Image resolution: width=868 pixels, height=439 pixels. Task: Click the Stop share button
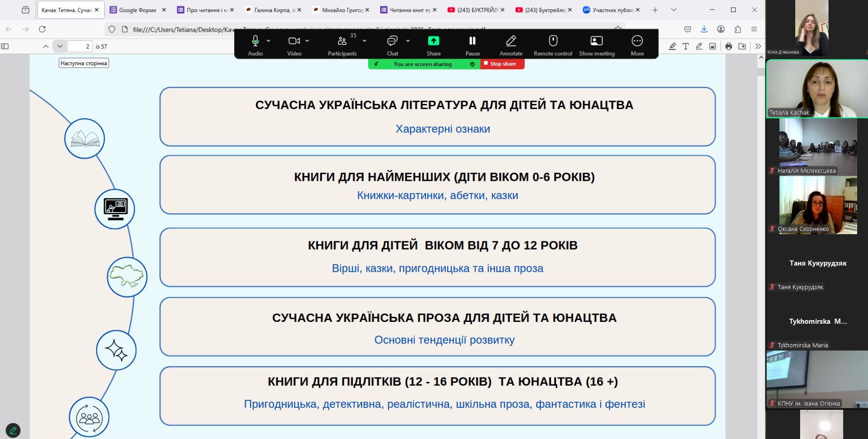tap(502, 64)
